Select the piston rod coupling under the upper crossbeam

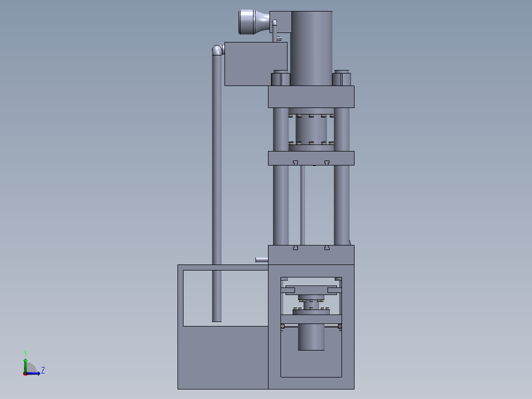pyautogui.click(x=311, y=129)
